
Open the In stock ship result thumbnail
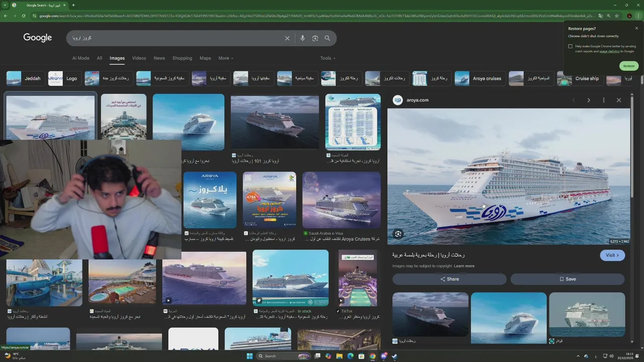click(x=290, y=278)
